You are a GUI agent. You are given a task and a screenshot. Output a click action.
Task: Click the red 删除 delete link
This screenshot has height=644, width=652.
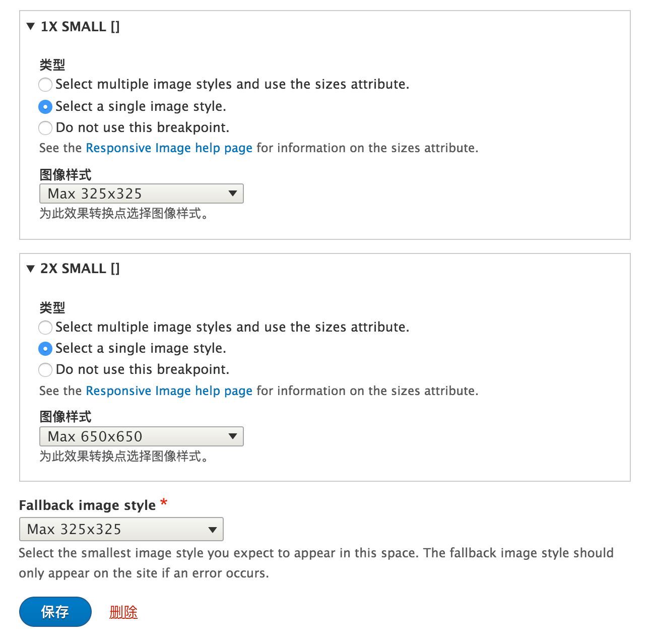click(x=123, y=612)
